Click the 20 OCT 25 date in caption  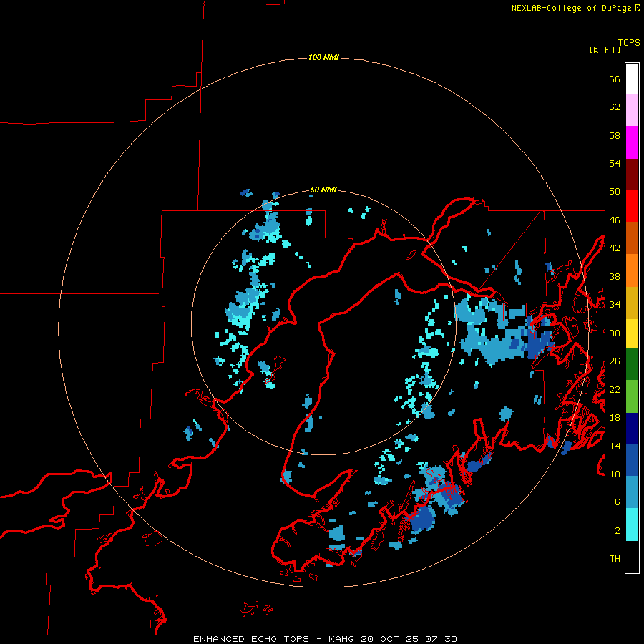[390, 639]
